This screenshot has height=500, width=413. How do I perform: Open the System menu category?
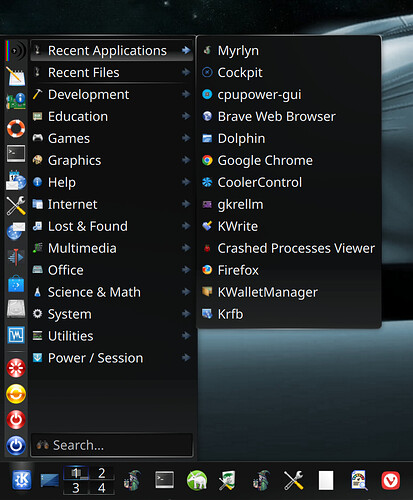point(112,314)
